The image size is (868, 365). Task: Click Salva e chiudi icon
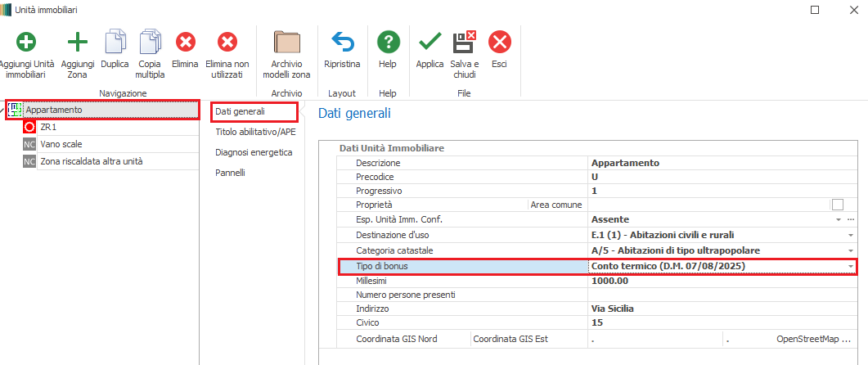(x=465, y=43)
